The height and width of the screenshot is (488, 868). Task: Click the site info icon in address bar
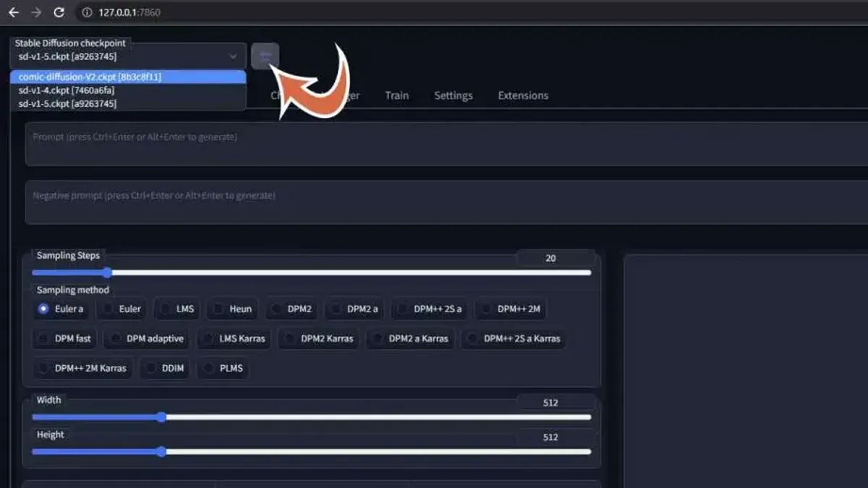click(87, 12)
